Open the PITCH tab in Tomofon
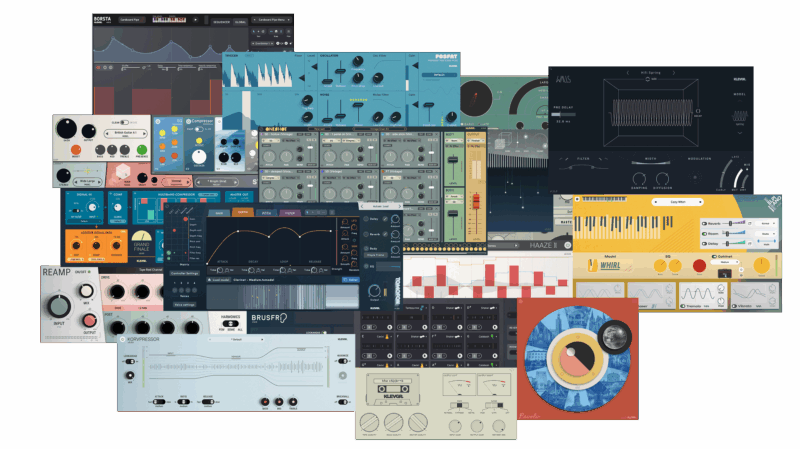This screenshot has width=800, height=449. (x=266, y=213)
